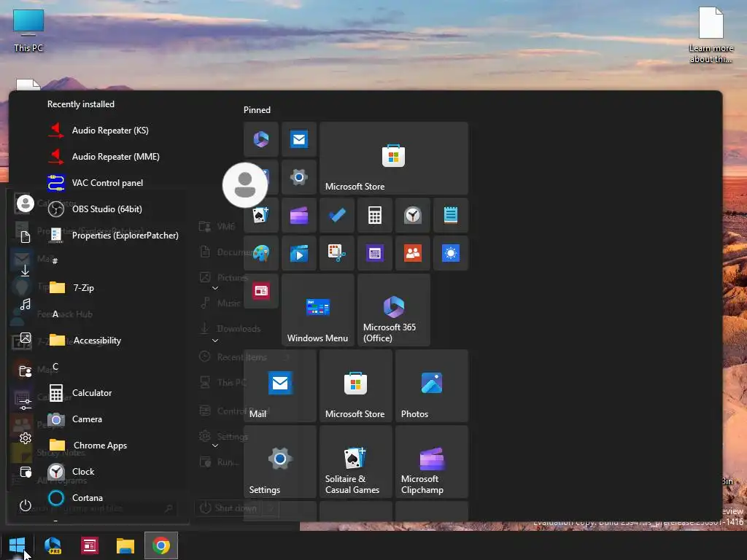
Task: Open the tile labeled Settings
Action: (x=280, y=462)
